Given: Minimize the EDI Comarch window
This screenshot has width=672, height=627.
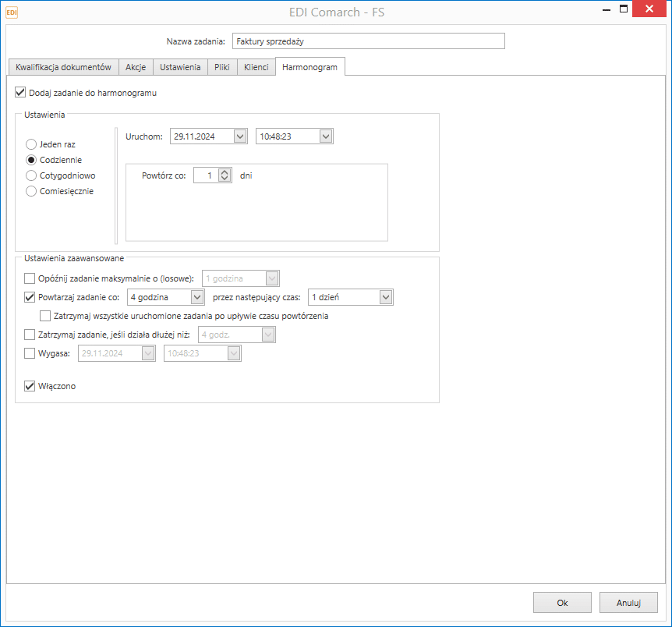Looking at the screenshot, I should click(606, 9).
